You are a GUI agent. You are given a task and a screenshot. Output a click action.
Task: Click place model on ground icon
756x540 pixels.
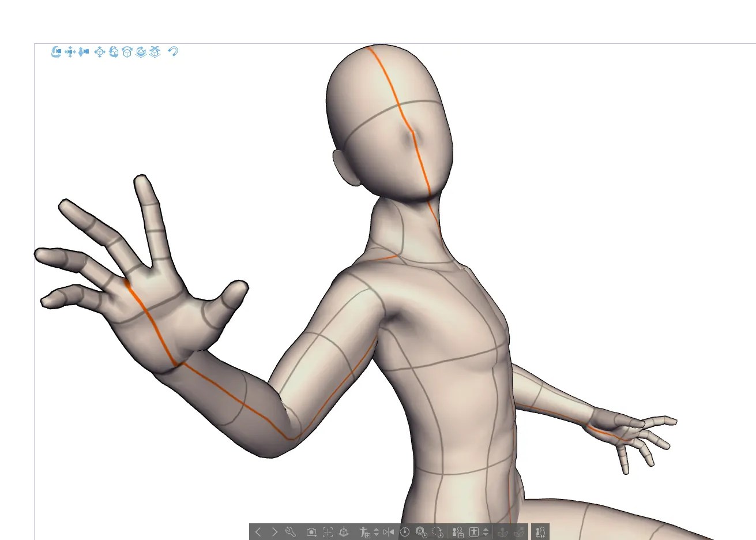(x=344, y=532)
